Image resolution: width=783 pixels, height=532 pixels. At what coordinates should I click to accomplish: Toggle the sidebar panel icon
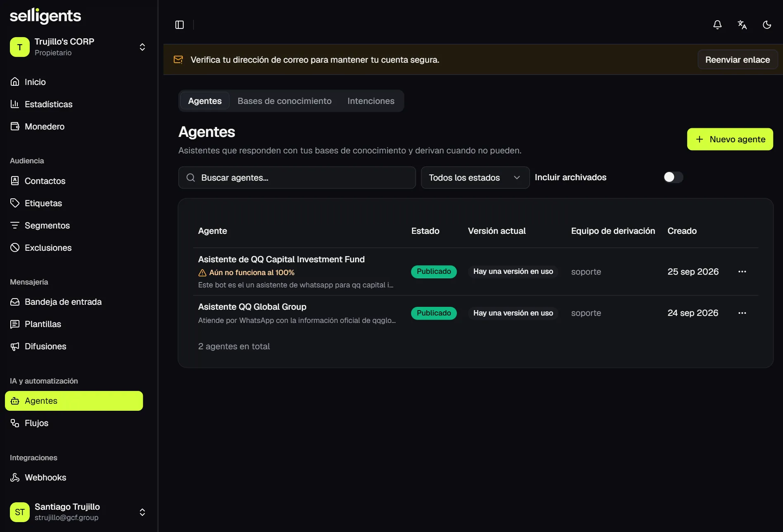(x=180, y=25)
